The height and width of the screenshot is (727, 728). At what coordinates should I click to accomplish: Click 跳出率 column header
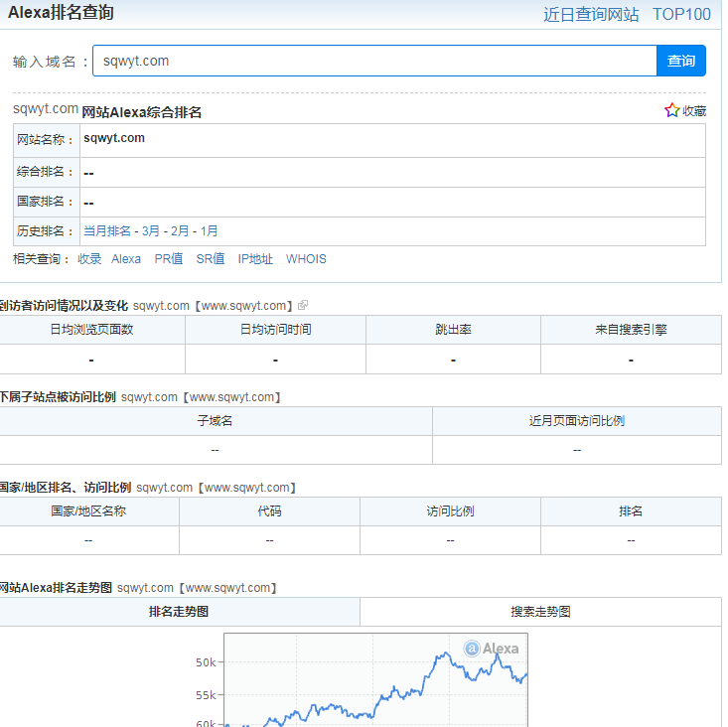453,330
